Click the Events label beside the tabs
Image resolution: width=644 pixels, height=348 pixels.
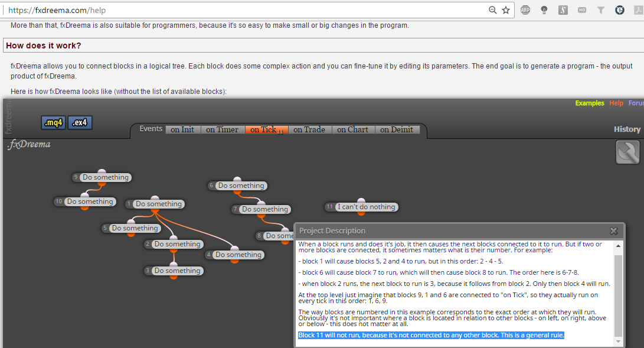pyautogui.click(x=151, y=129)
